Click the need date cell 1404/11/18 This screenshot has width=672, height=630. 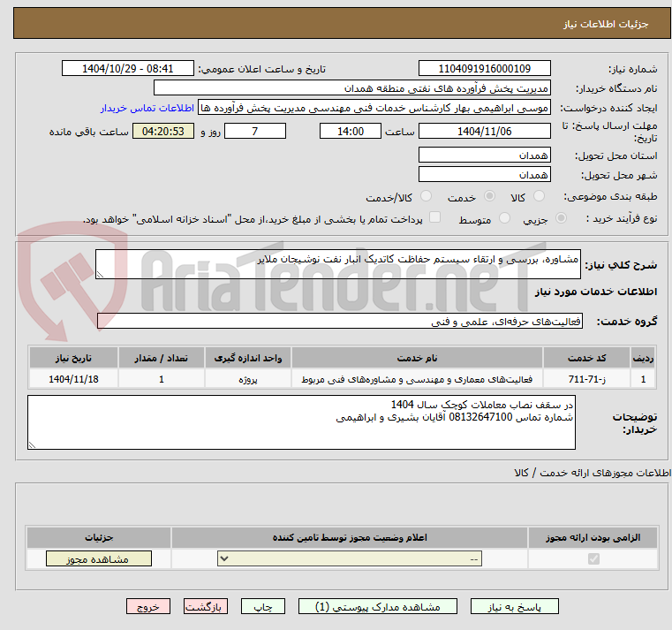click(x=73, y=379)
